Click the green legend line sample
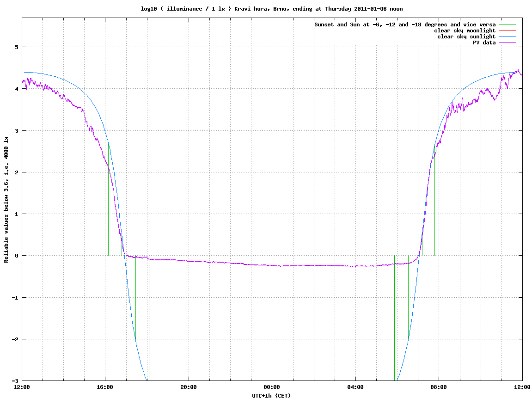Image resolution: width=532 pixels, height=399 pixels. [x=508, y=25]
